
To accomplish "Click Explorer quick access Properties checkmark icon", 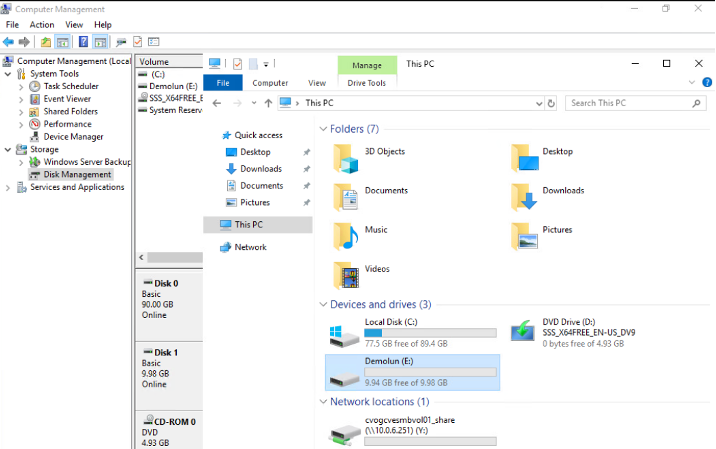I will (237, 64).
